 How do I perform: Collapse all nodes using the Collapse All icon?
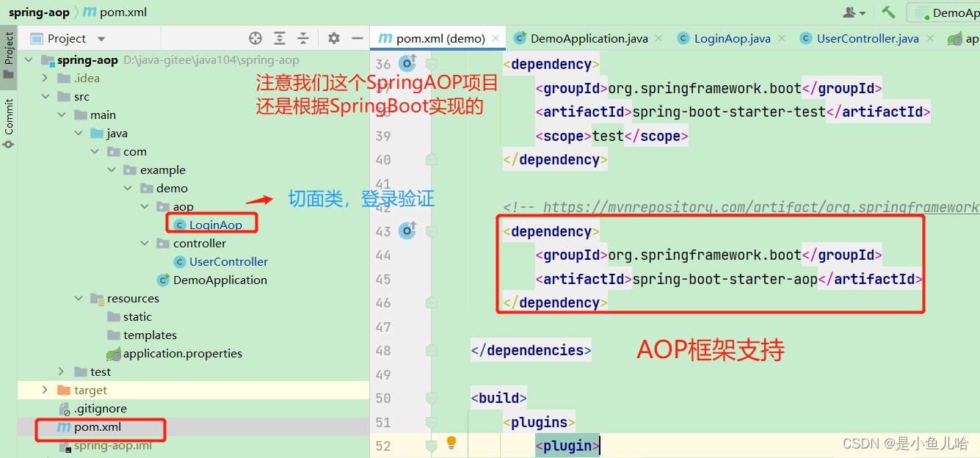(302, 38)
